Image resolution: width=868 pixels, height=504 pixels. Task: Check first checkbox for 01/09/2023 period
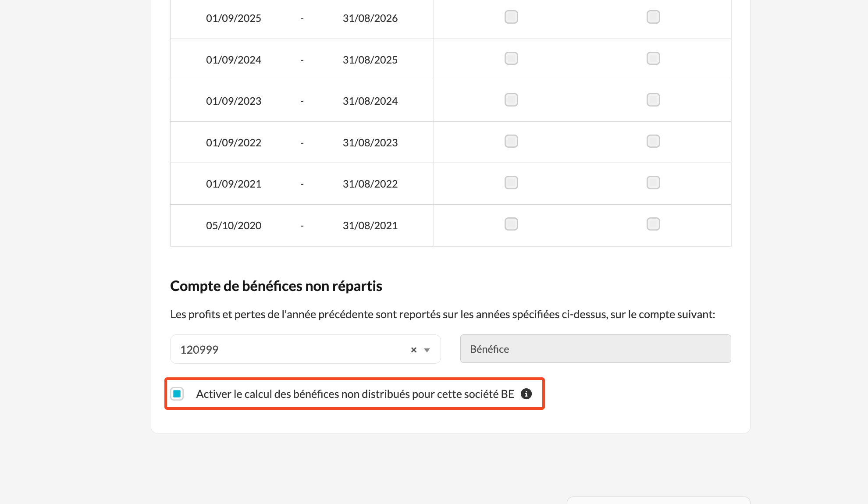[511, 100]
